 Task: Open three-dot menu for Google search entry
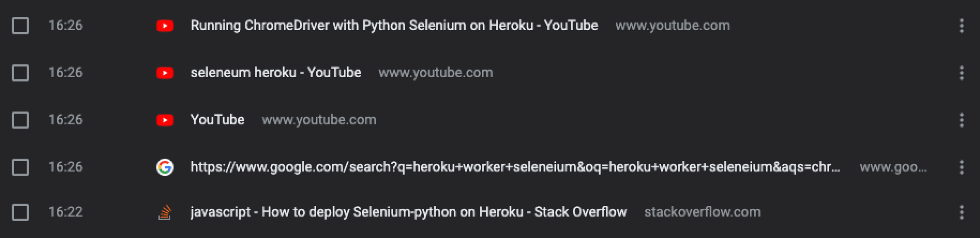tap(962, 167)
